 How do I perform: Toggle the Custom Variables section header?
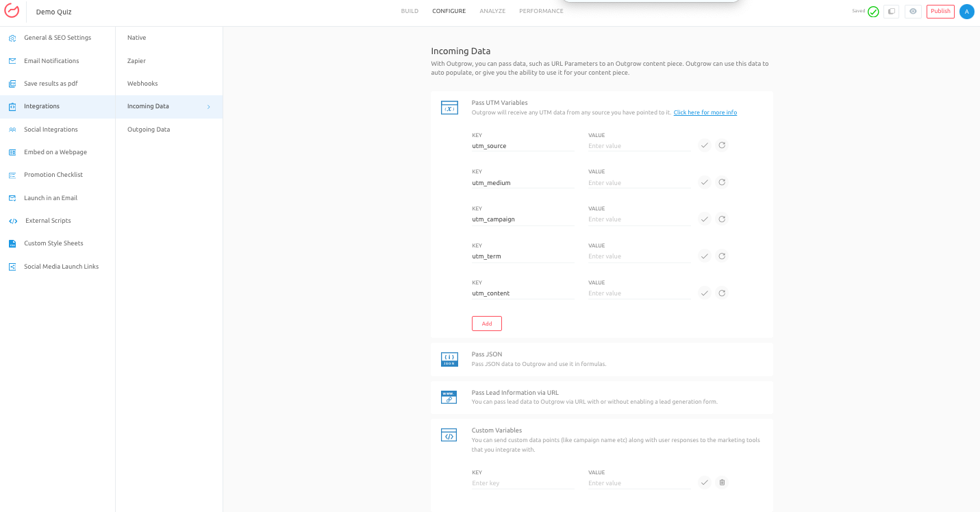[x=602, y=440]
